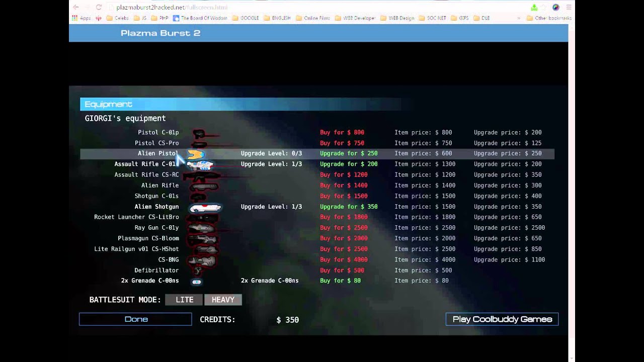
Task: Buy Assault Rifle CS-RC for $1200
Action: pos(344,175)
